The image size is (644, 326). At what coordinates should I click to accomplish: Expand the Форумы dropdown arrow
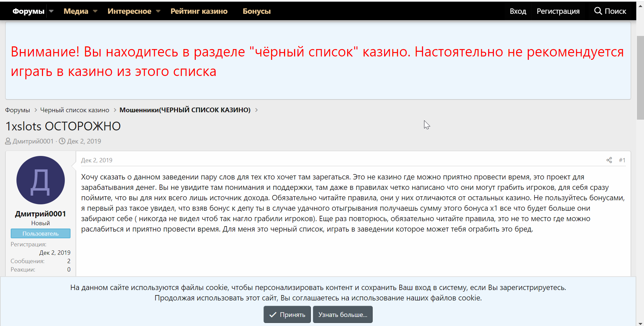coord(51,11)
